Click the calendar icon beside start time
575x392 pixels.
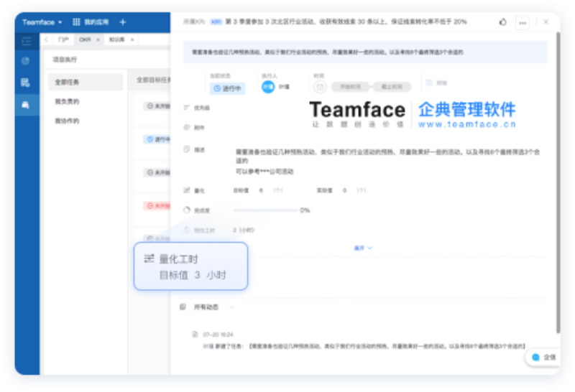320,87
